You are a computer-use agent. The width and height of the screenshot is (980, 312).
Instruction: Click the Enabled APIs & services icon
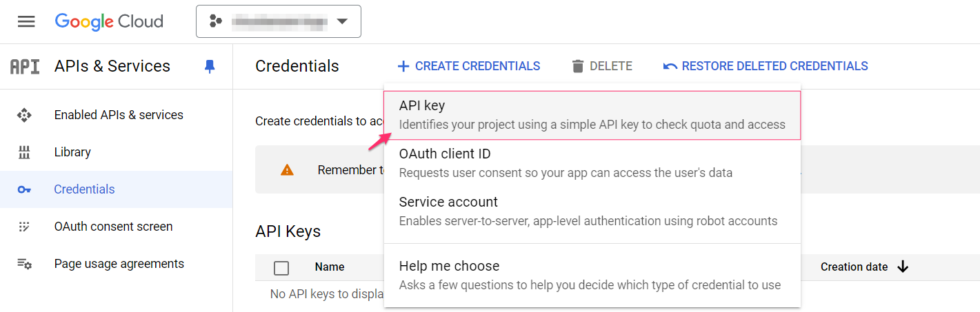[x=24, y=115]
